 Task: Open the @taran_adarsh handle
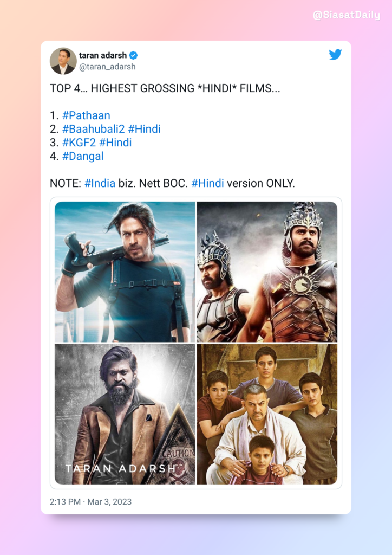(x=107, y=67)
